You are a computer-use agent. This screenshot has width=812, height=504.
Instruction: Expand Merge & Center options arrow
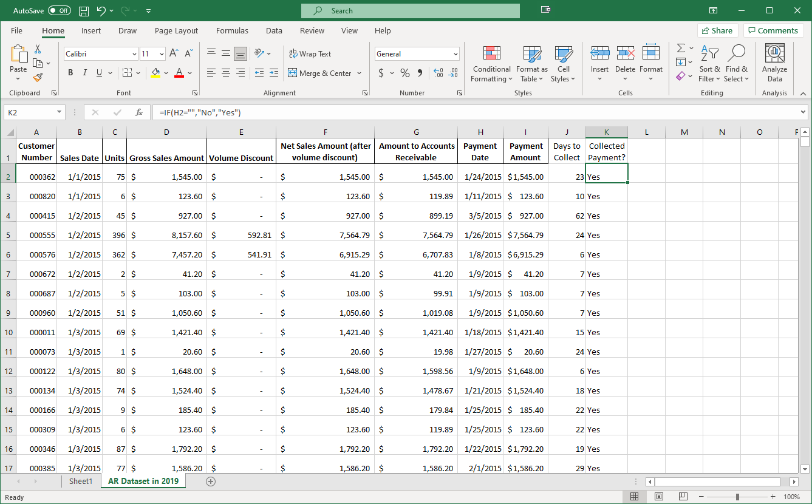click(x=359, y=73)
